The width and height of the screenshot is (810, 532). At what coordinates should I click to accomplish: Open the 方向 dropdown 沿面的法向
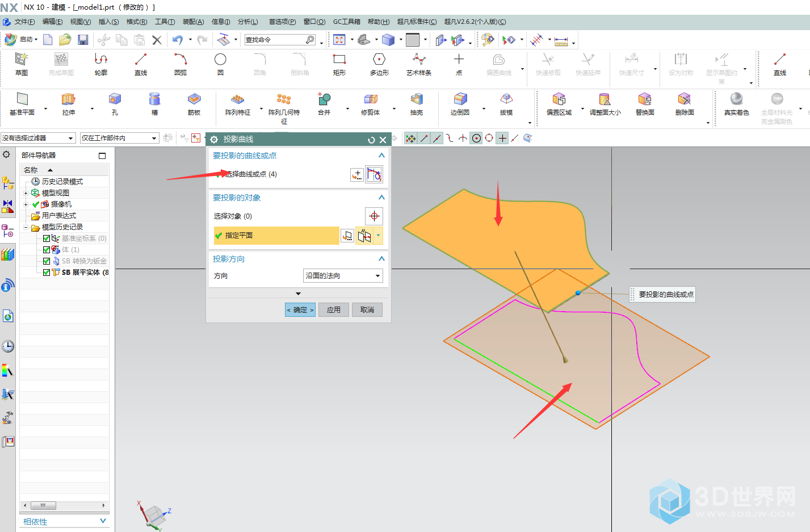point(343,276)
